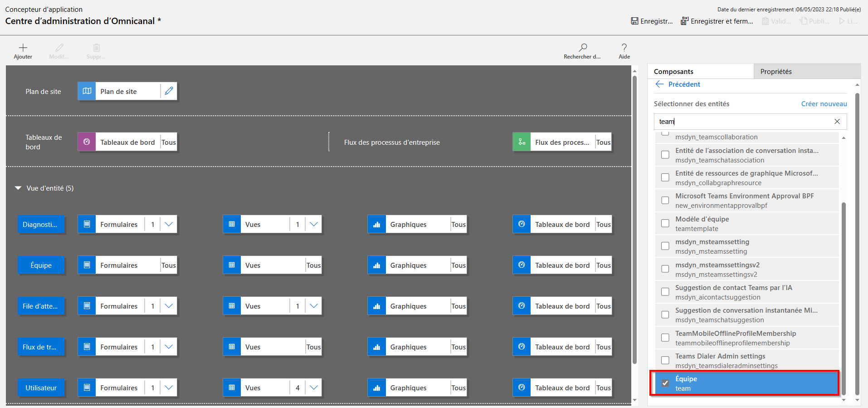Go back using the Précédent arrow
This screenshot has height=408, width=868.
point(660,84)
